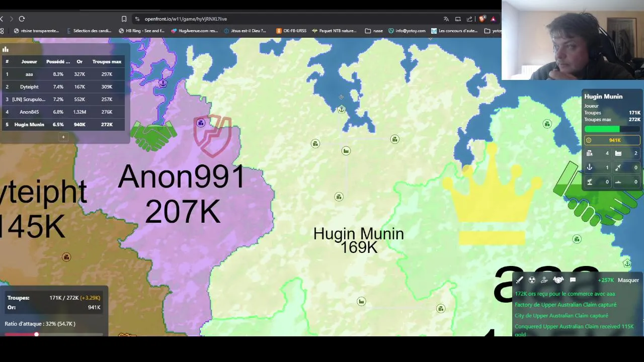Toggle donation events hand filter
Viewport: 644px width, 362px height.
coord(544,280)
